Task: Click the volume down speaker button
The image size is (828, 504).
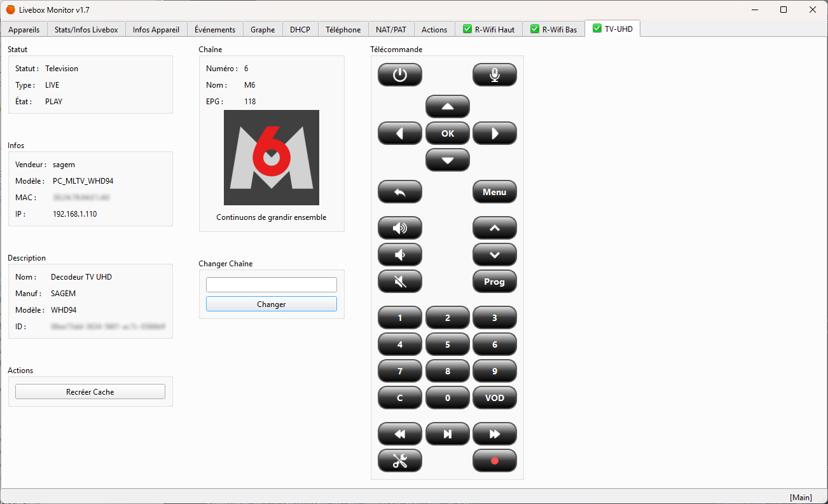Action: (400, 255)
